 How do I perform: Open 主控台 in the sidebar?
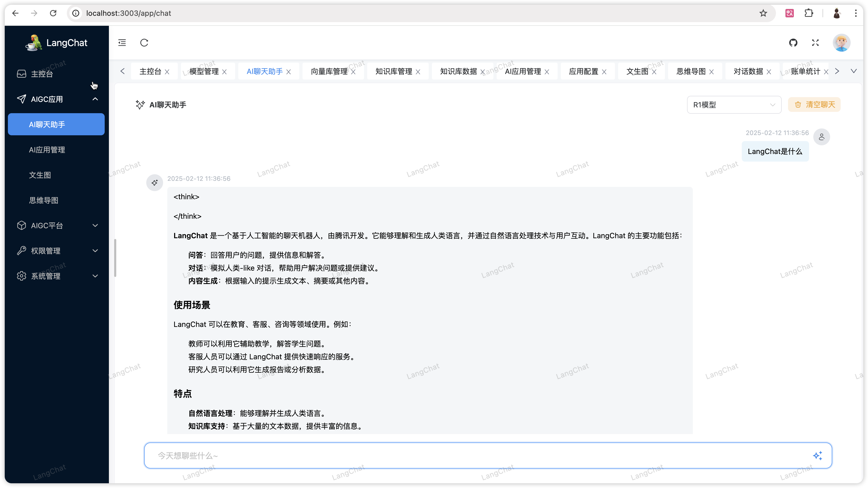pyautogui.click(x=56, y=74)
